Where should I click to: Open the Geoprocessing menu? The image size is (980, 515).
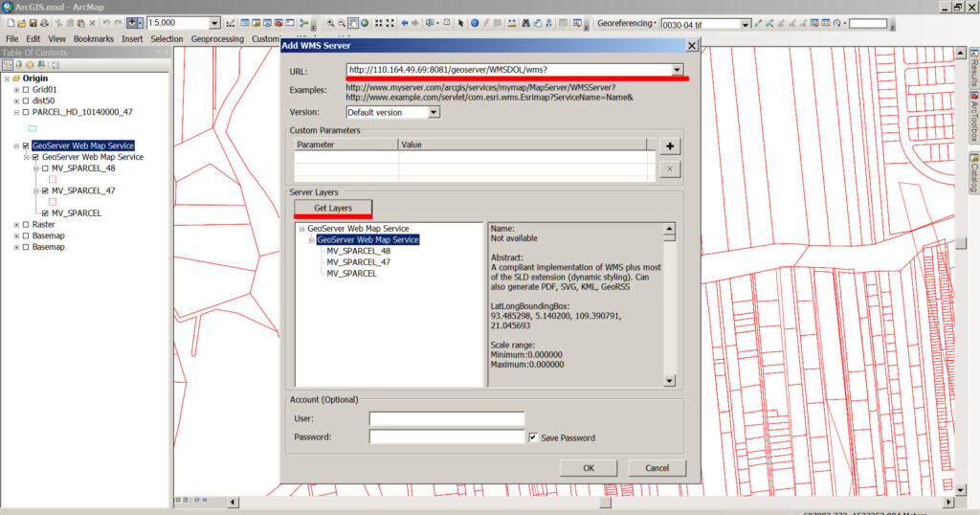point(217,39)
